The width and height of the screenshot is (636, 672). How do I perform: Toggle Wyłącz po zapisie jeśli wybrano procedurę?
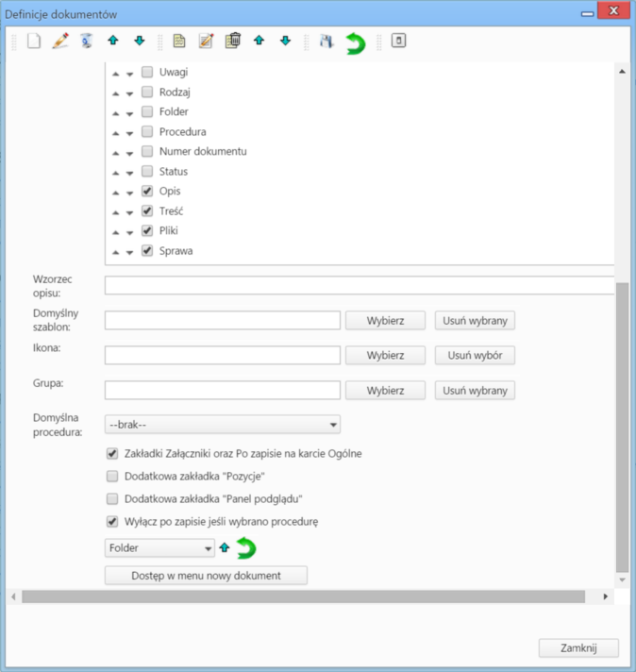pos(112,522)
